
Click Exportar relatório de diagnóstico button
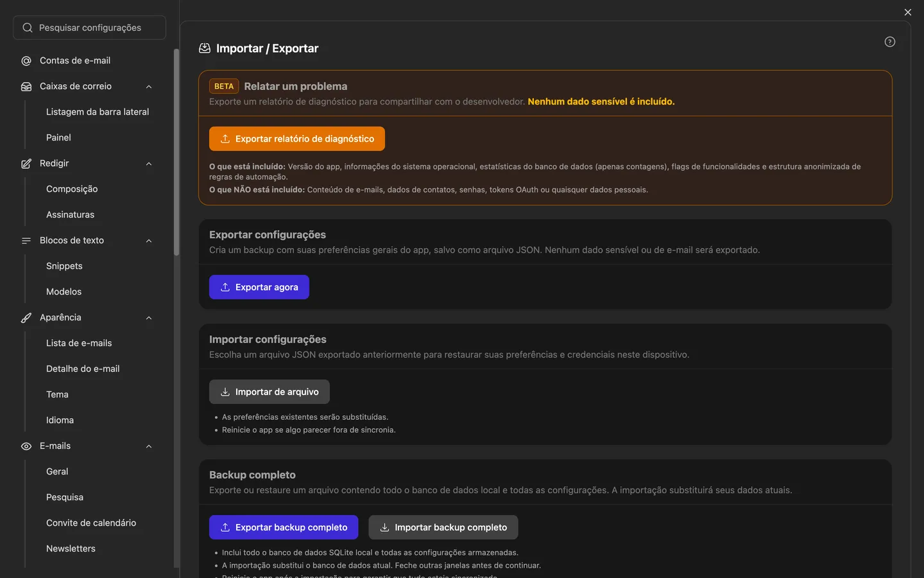297,139
